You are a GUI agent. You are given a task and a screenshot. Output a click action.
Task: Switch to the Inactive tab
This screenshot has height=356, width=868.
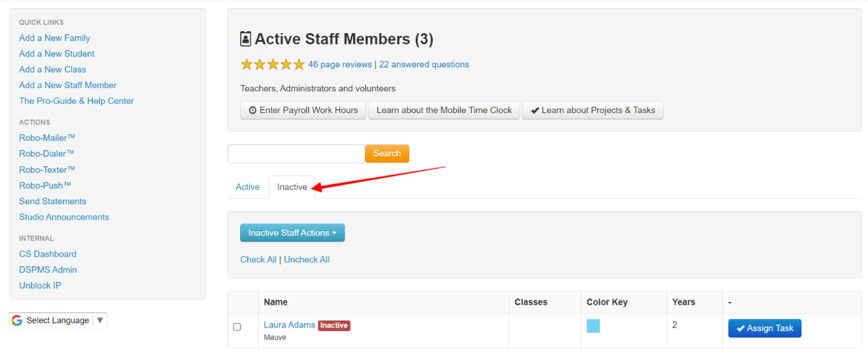(292, 187)
